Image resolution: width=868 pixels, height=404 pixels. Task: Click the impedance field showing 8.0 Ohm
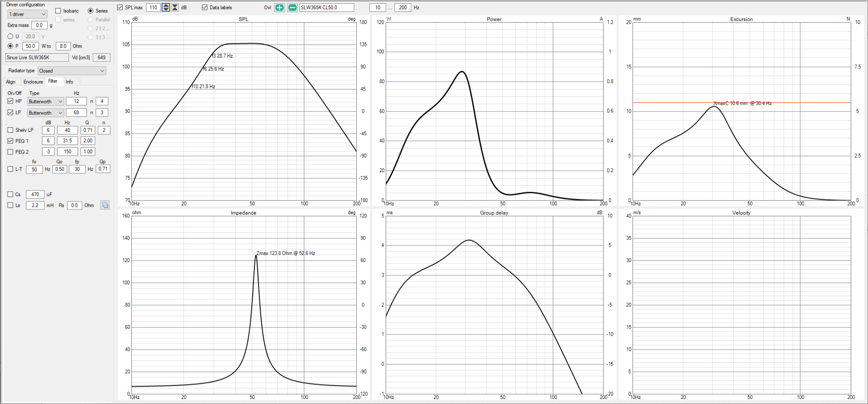(x=63, y=46)
